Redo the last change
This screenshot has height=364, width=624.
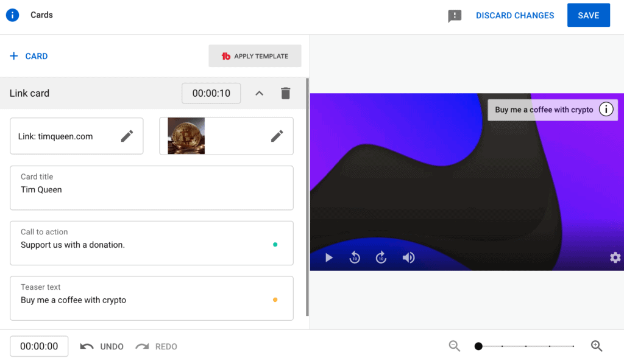[x=157, y=346]
